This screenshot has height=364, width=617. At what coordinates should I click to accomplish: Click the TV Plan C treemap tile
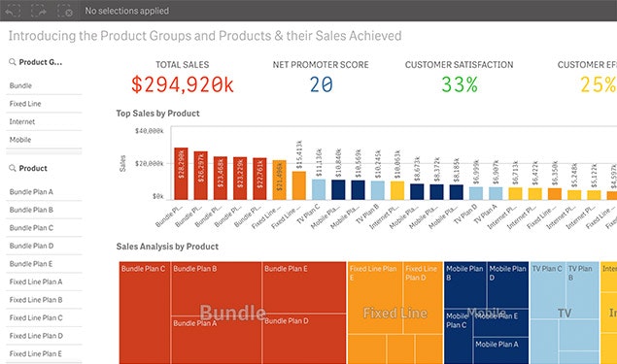click(x=548, y=290)
